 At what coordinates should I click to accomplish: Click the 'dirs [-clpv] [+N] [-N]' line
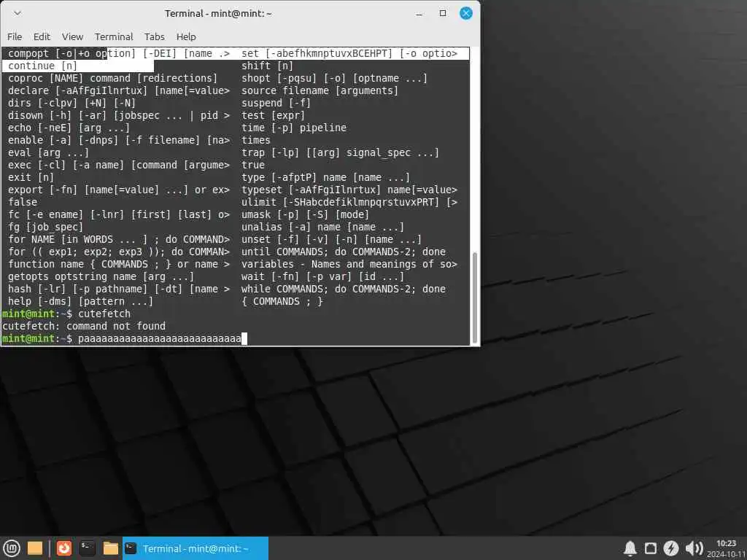(71, 103)
